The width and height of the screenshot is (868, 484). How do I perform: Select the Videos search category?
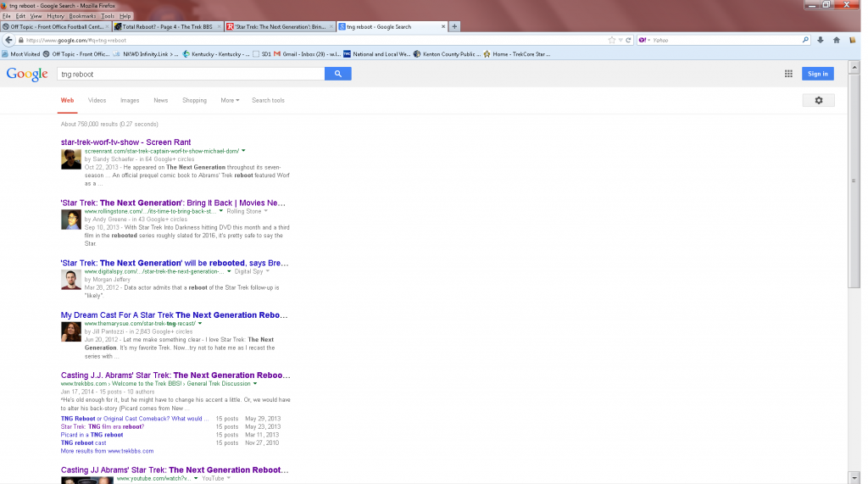point(97,100)
